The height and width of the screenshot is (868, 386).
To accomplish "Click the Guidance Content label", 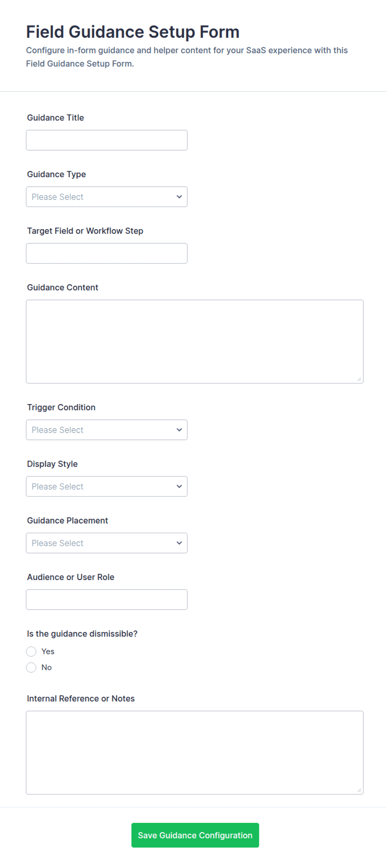I will (x=63, y=288).
